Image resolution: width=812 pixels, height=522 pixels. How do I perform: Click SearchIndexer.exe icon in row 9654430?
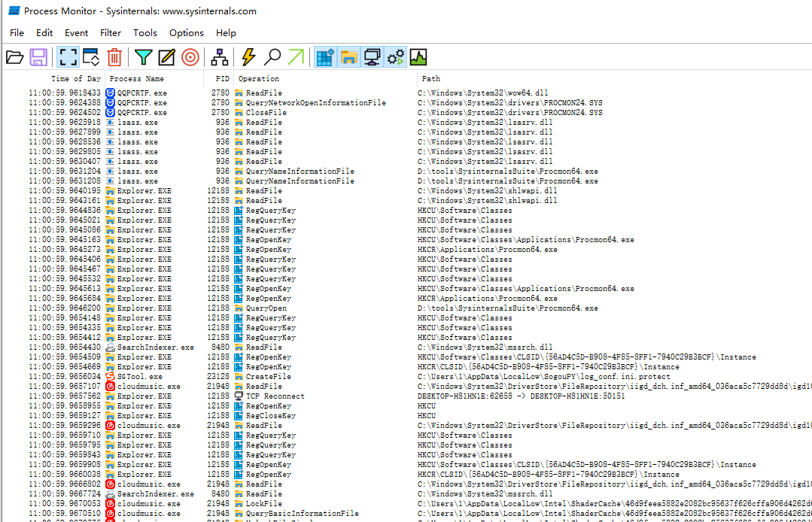(x=110, y=347)
